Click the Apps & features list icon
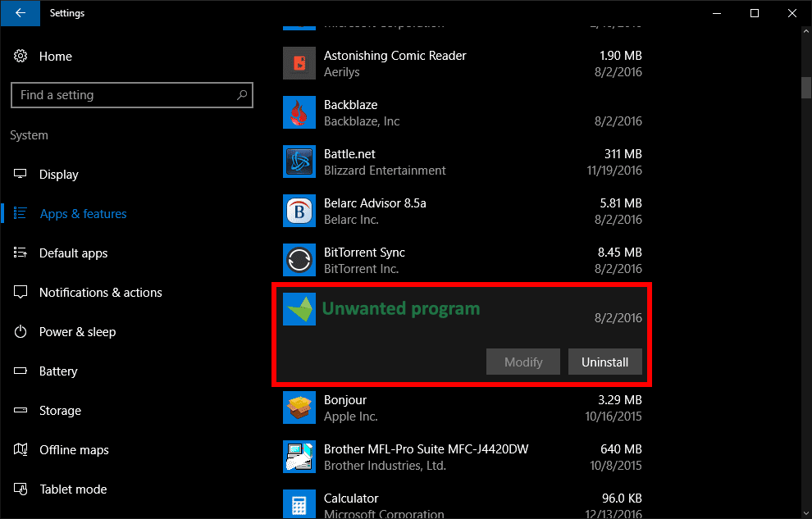 [x=21, y=213]
